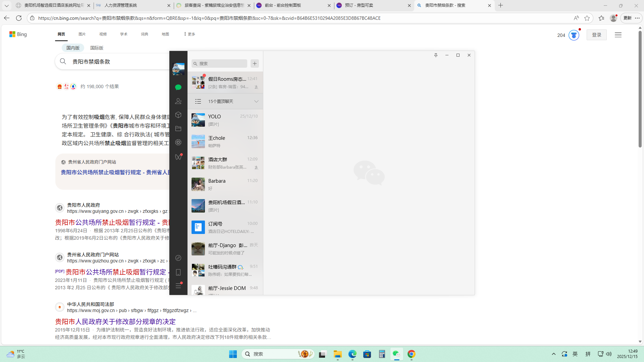Screen dimensions: 644x362
Task: Click the 登录 button on Bing
Action: 596,35
